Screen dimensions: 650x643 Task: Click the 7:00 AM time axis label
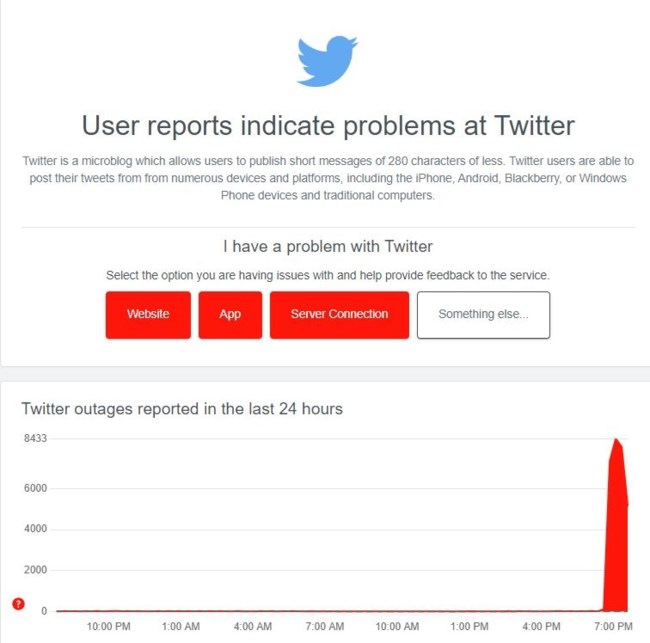pyautogui.click(x=324, y=627)
